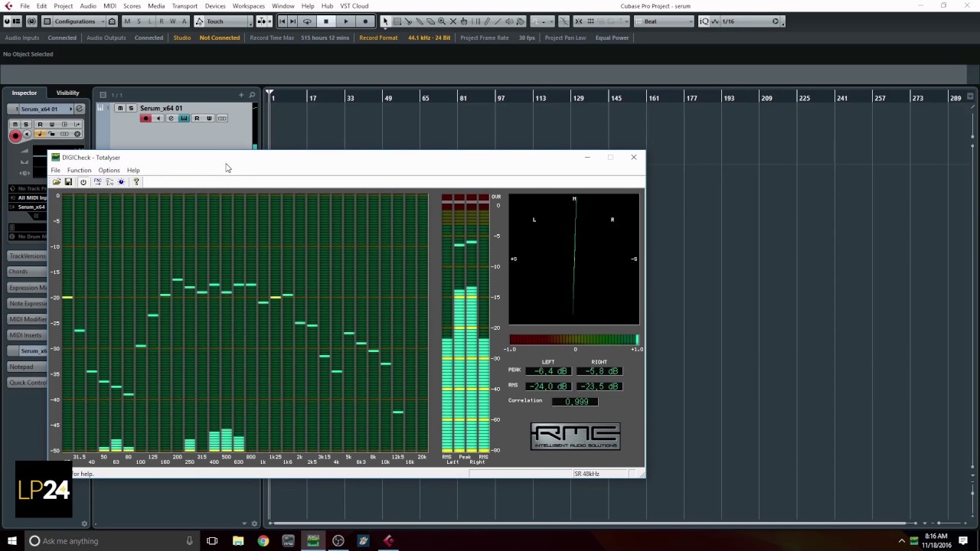Click Cortana Ask me anything search box
The height and width of the screenshot is (551, 980).
pyautogui.click(x=111, y=541)
